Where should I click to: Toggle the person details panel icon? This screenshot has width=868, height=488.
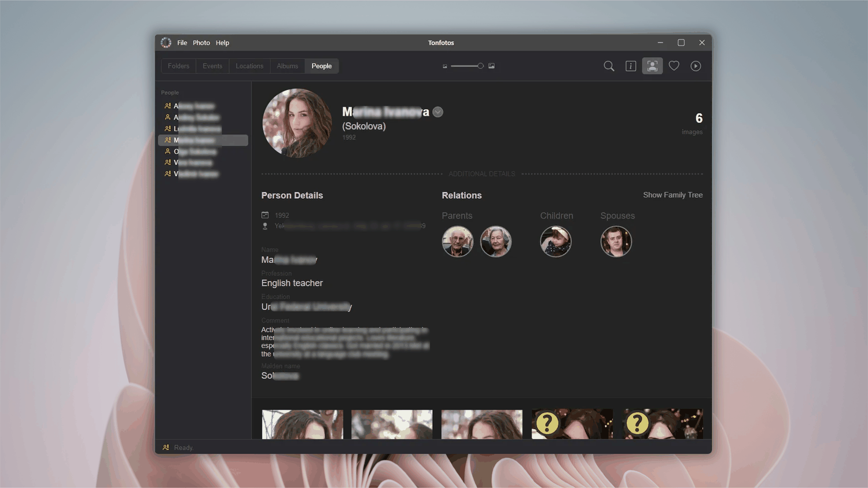coord(652,66)
